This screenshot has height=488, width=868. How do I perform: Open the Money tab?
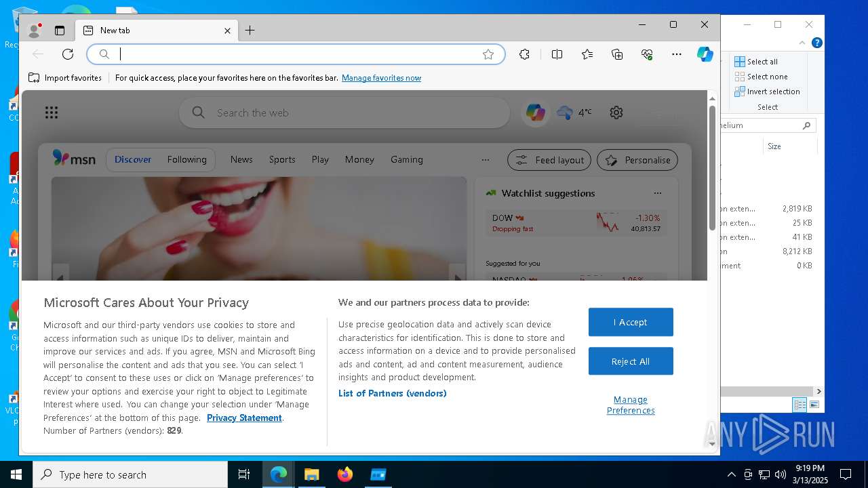[x=359, y=159]
